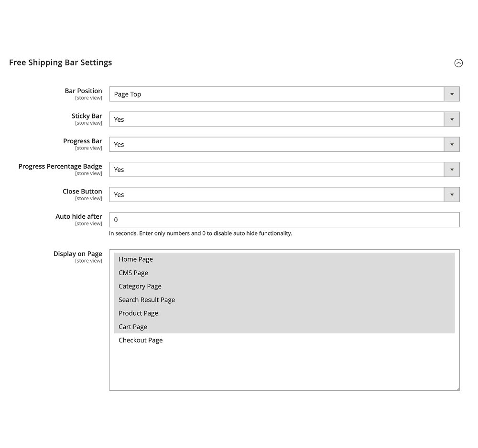Image resolution: width=478 pixels, height=448 pixels.
Task: Select Category Page in the list
Action: point(284,286)
